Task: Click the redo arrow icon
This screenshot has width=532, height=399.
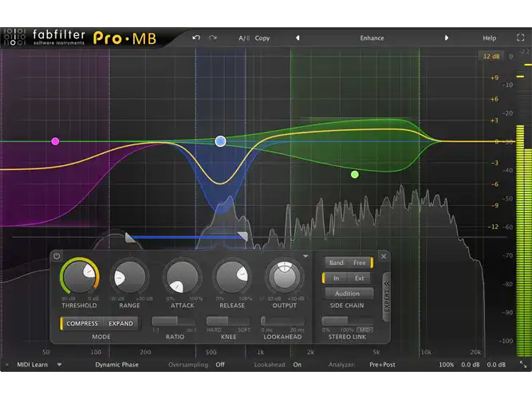Action: click(x=213, y=38)
